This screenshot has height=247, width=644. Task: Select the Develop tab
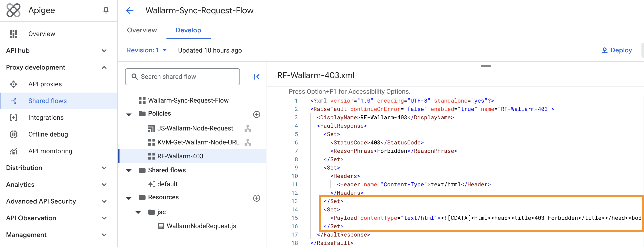[x=188, y=30]
